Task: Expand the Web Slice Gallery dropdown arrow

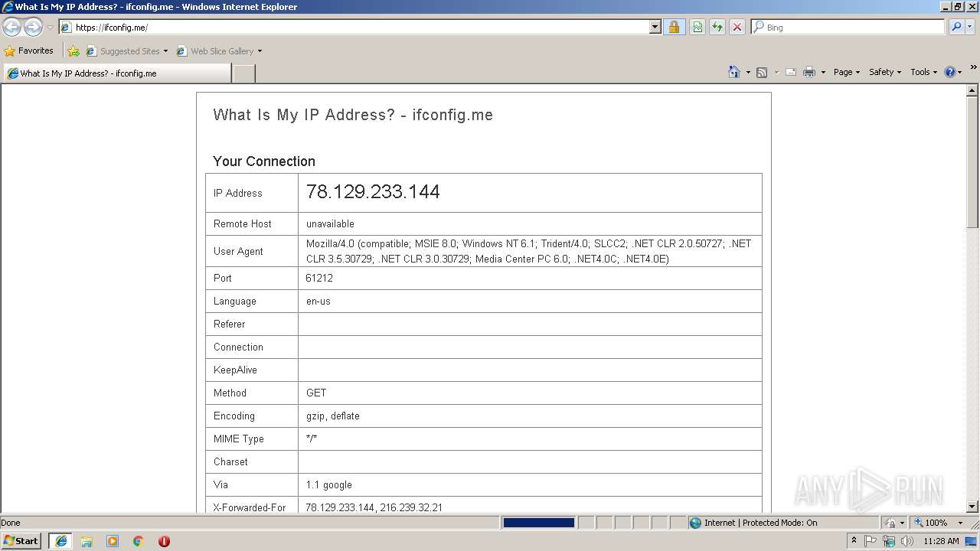Action: point(260,51)
